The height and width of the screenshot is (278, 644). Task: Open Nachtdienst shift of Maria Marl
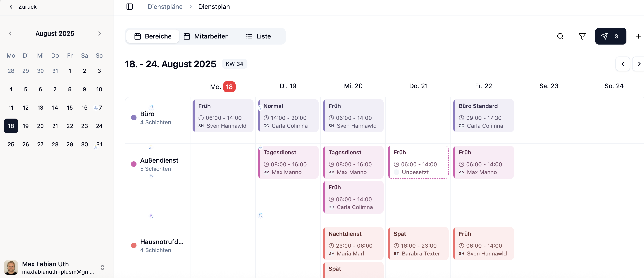click(353, 243)
